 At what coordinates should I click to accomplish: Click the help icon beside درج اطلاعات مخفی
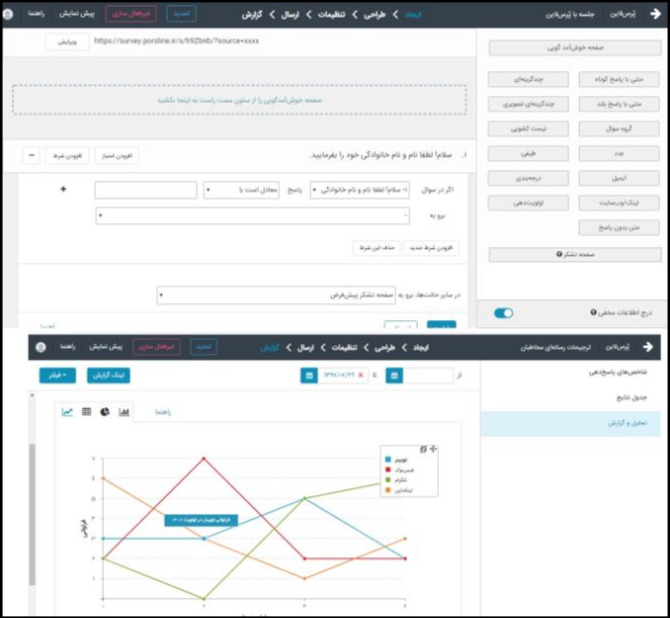tap(593, 312)
